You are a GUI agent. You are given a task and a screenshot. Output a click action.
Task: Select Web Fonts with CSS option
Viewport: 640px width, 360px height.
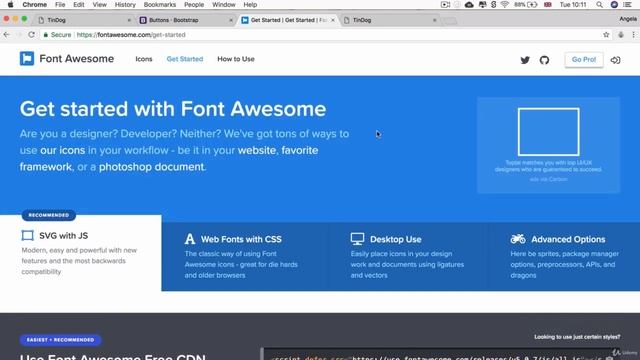click(x=245, y=256)
